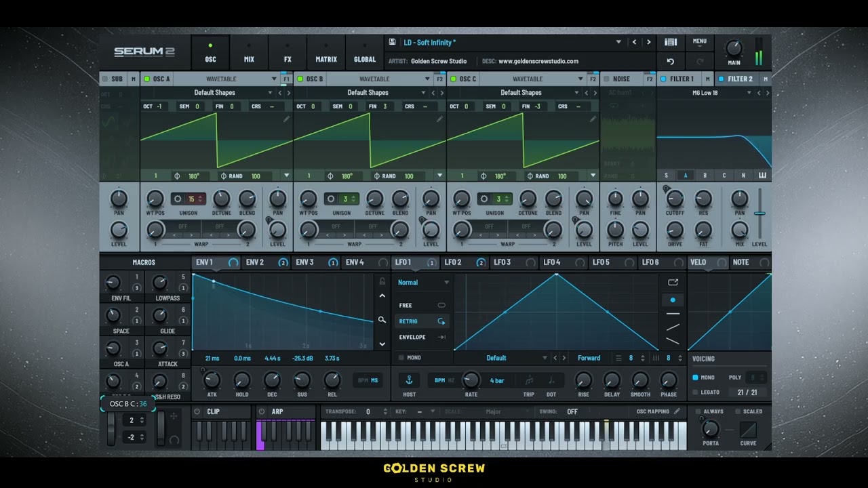Edit OSC mapping with pencil icon

tap(677, 411)
